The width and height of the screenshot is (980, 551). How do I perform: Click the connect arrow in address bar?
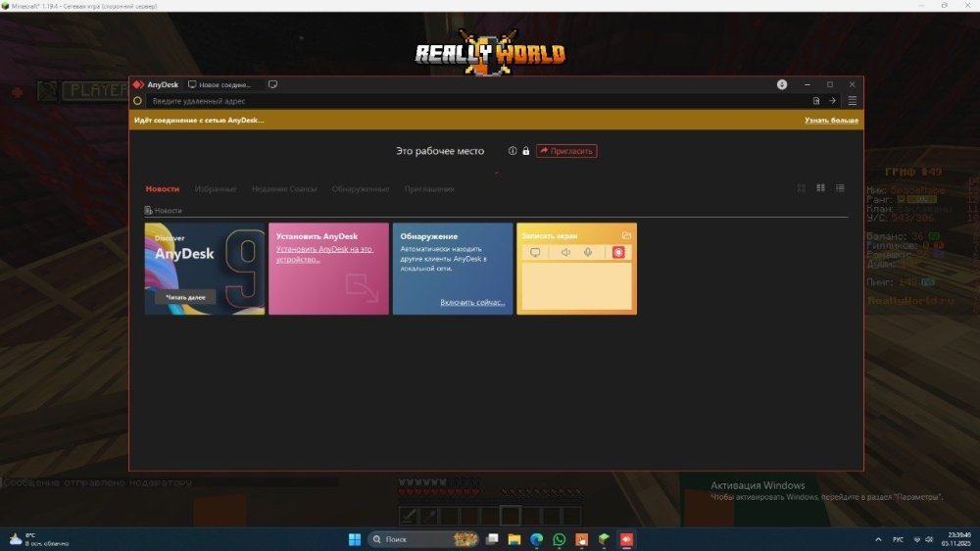click(x=832, y=101)
